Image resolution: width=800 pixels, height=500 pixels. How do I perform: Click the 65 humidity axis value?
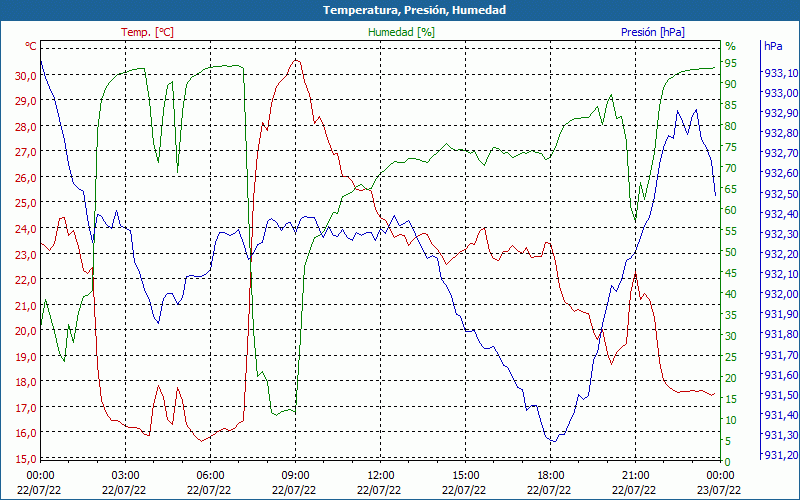coord(731,189)
